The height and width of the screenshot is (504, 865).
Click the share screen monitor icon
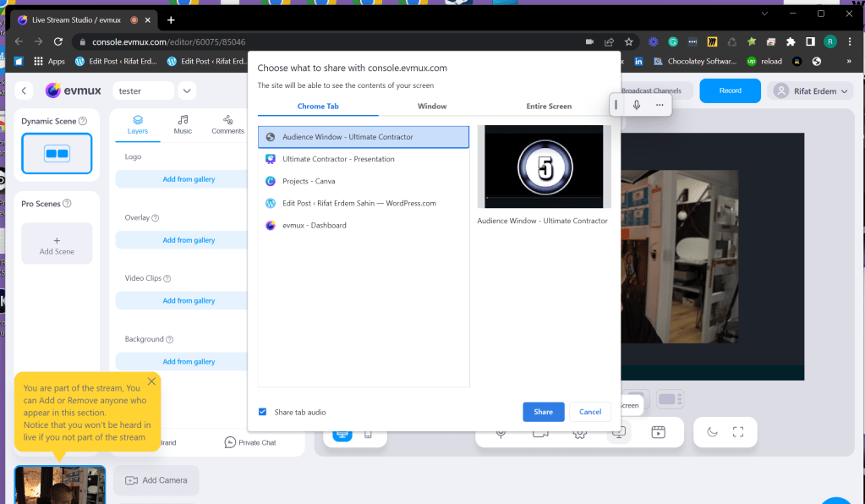(x=619, y=433)
